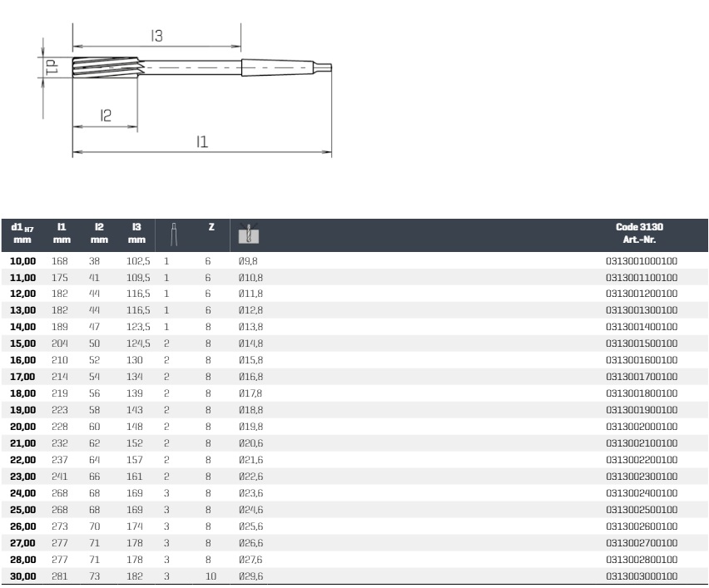Open article number 0313001500100

642,343
